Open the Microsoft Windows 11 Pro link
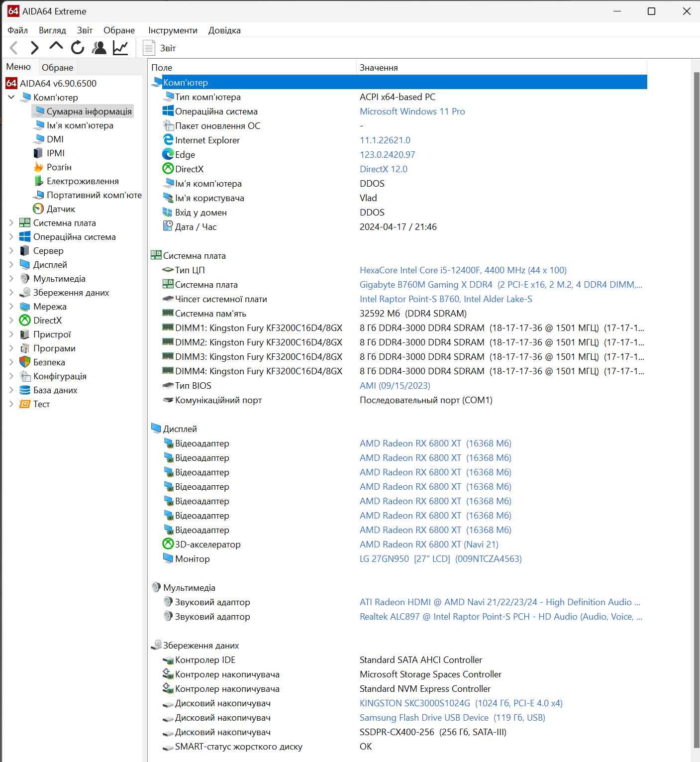Screen dimensions: 700x762 [x=412, y=111]
